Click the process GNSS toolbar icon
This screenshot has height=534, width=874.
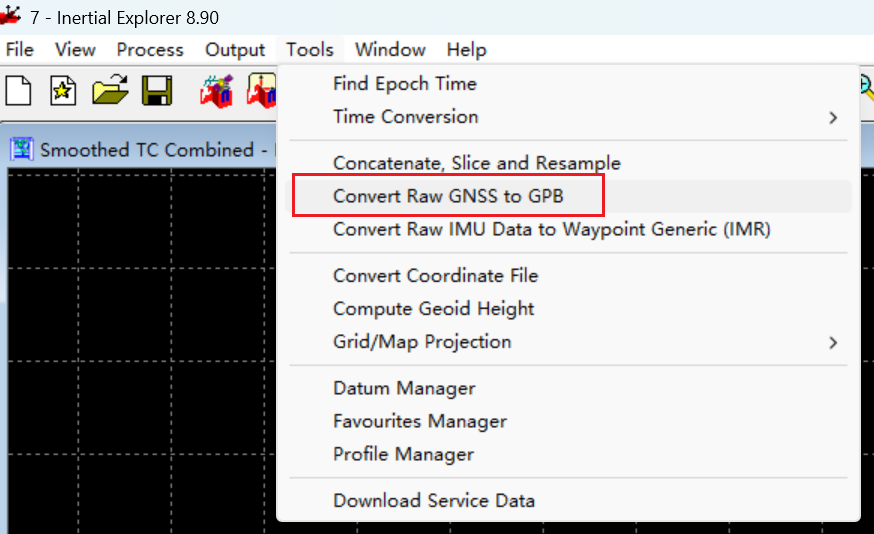click(216, 91)
